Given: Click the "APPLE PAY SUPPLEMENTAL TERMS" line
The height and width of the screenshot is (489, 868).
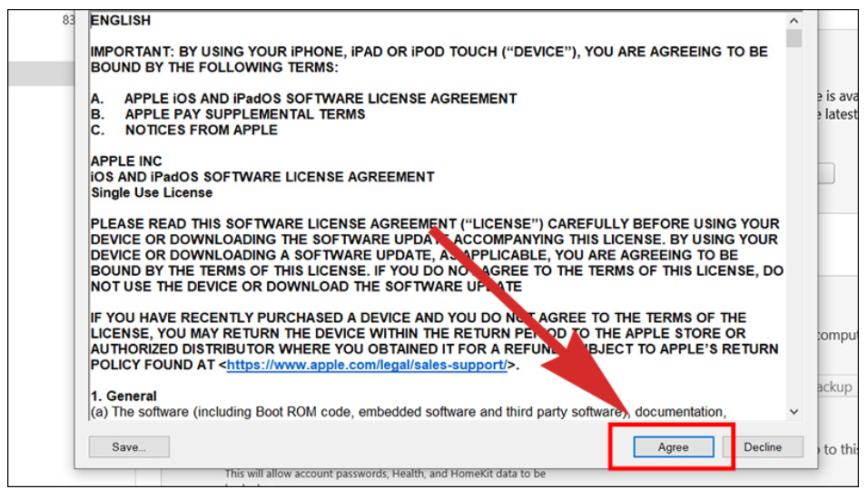Looking at the screenshot, I should tap(244, 114).
